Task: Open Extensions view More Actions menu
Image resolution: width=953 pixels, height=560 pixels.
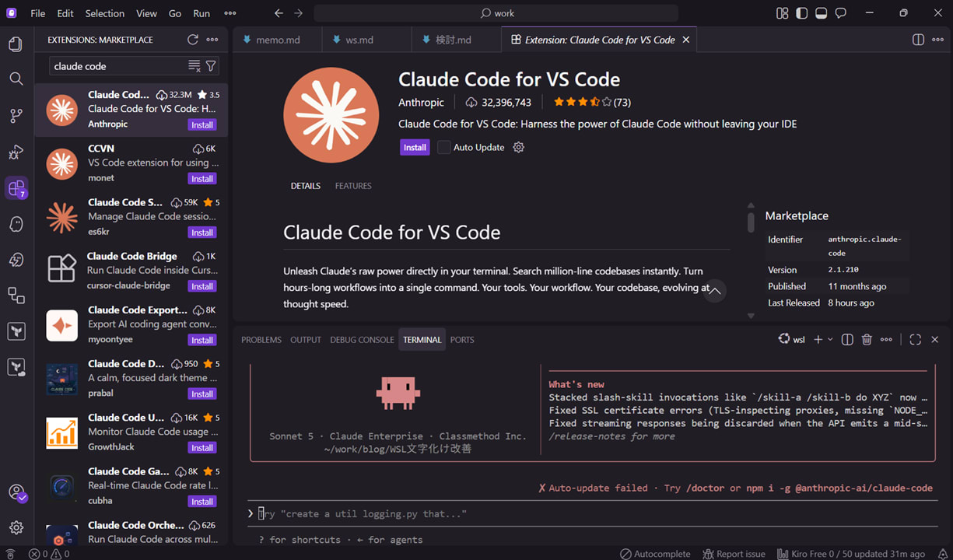Action: pyautogui.click(x=212, y=40)
